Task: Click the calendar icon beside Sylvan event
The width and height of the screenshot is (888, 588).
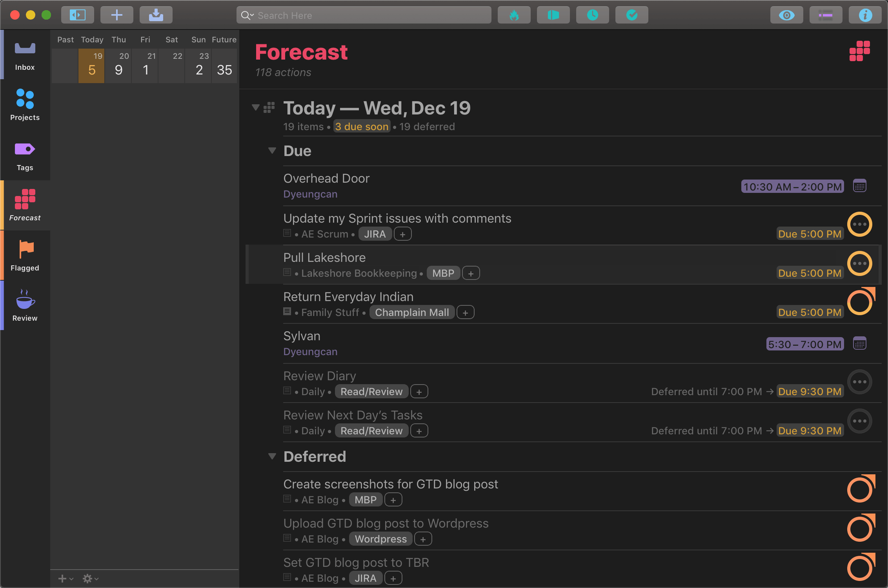Action: coord(860,344)
